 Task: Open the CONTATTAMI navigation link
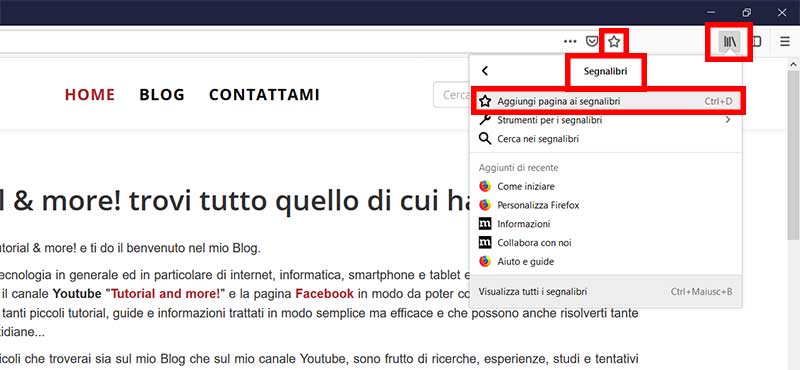click(x=264, y=95)
